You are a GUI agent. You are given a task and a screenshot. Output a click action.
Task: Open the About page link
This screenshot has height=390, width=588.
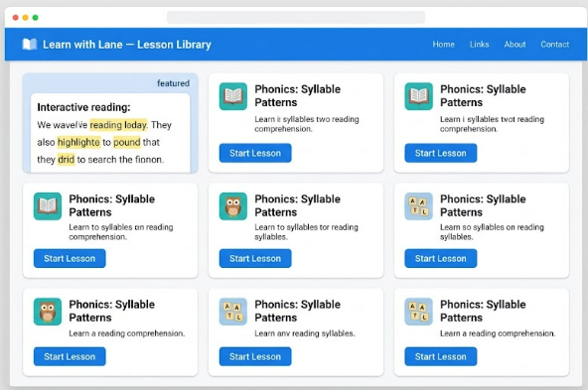coord(514,45)
